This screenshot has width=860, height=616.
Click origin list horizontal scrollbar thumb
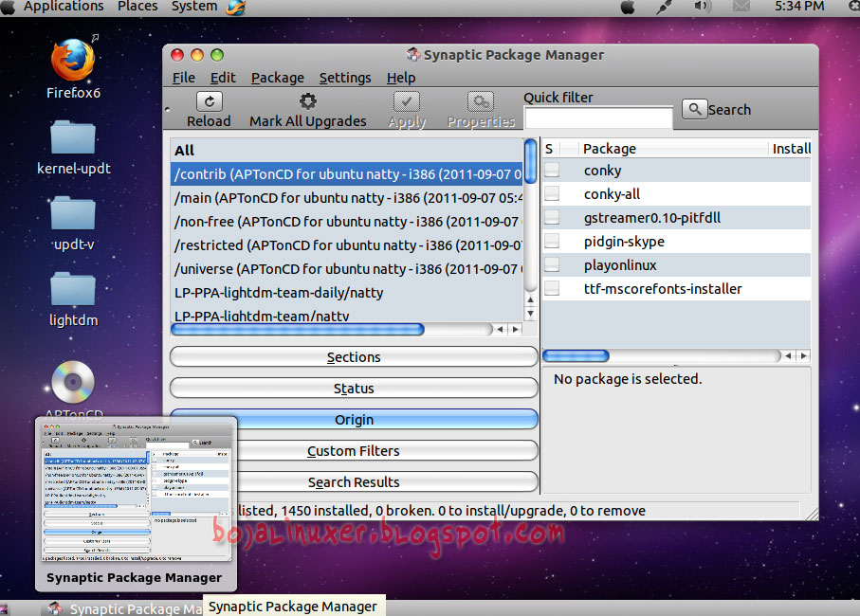point(298,329)
